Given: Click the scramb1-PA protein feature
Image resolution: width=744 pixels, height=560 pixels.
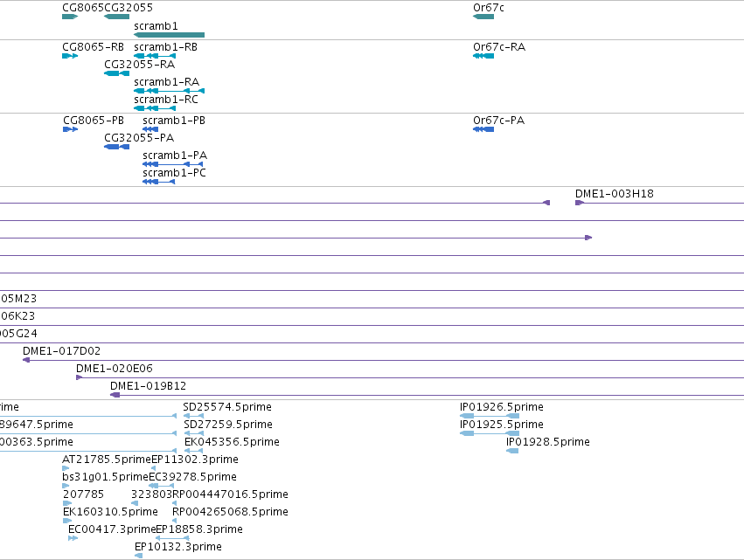Looking at the screenshot, I should tap(173, 164).
